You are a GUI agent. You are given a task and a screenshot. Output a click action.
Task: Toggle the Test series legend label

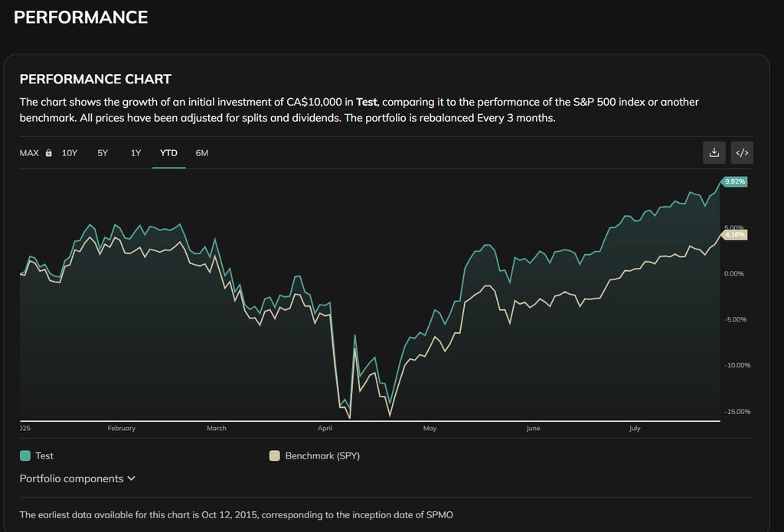[x=44, y=455]
